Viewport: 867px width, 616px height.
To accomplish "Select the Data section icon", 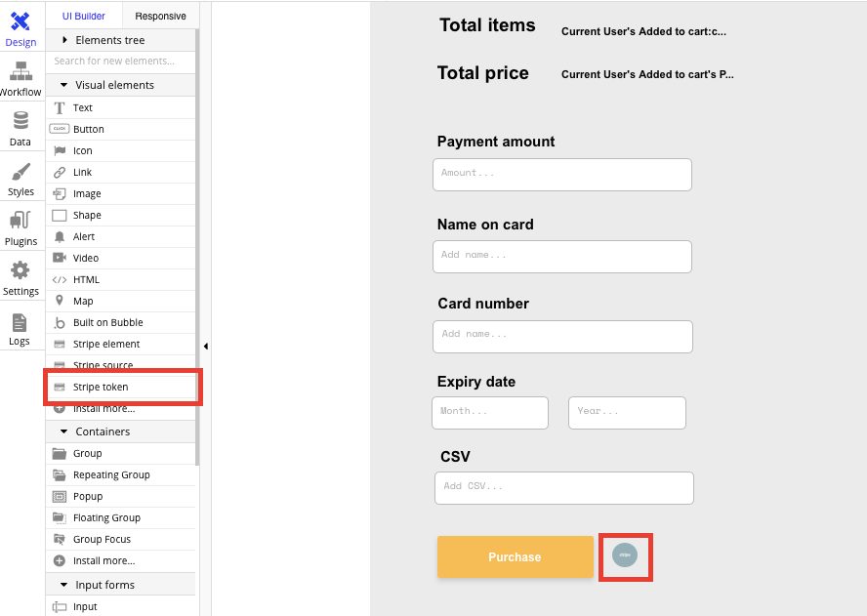I will 21,127.
